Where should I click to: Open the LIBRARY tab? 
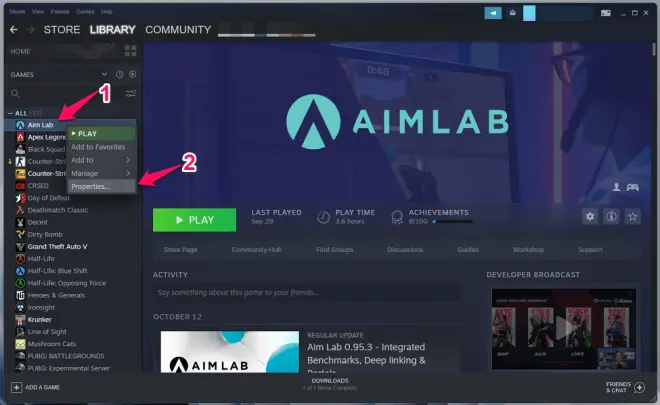(112, 29)
